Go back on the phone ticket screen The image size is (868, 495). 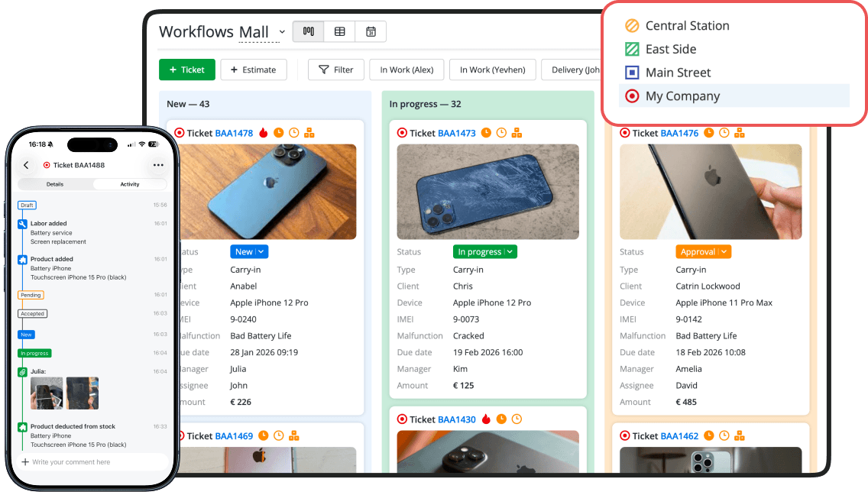[26, 165]
